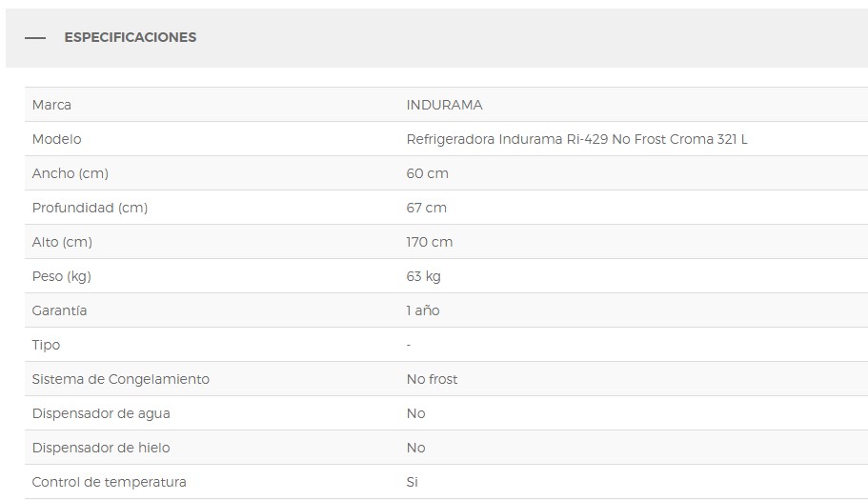868x500 pixels.
Task: Select the Sistema de Congelamiento label
Action: tap(121, 379)
